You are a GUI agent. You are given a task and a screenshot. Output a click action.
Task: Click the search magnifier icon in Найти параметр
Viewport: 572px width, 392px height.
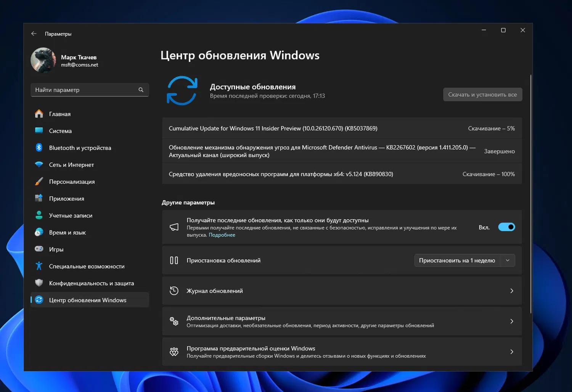point(141,90)
